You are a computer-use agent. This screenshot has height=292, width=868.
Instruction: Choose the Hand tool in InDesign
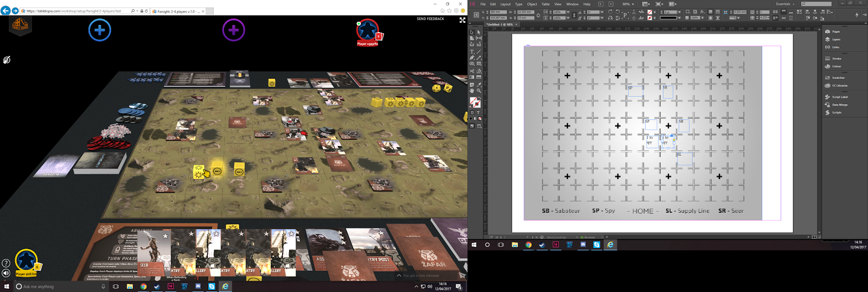point(471,90)
